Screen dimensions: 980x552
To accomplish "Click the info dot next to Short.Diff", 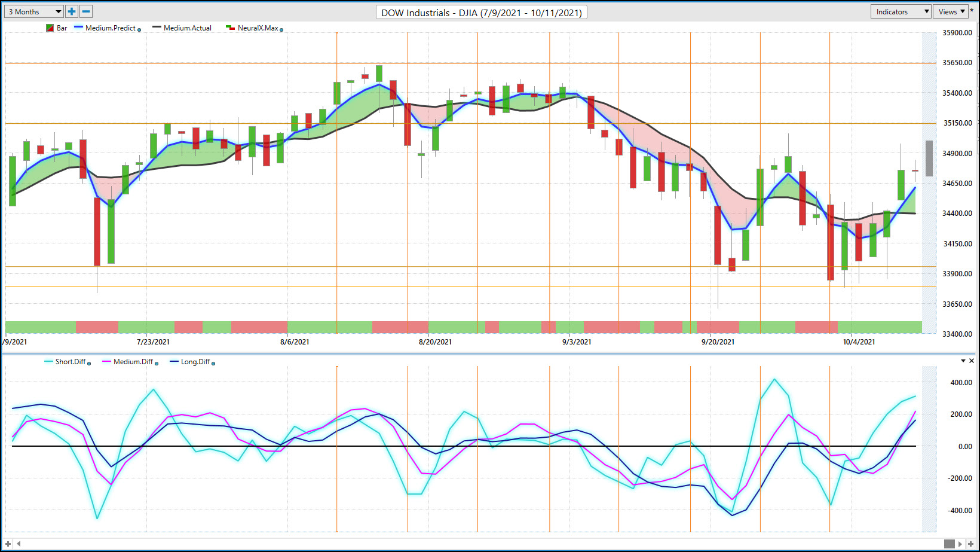I will click(89, 363).
